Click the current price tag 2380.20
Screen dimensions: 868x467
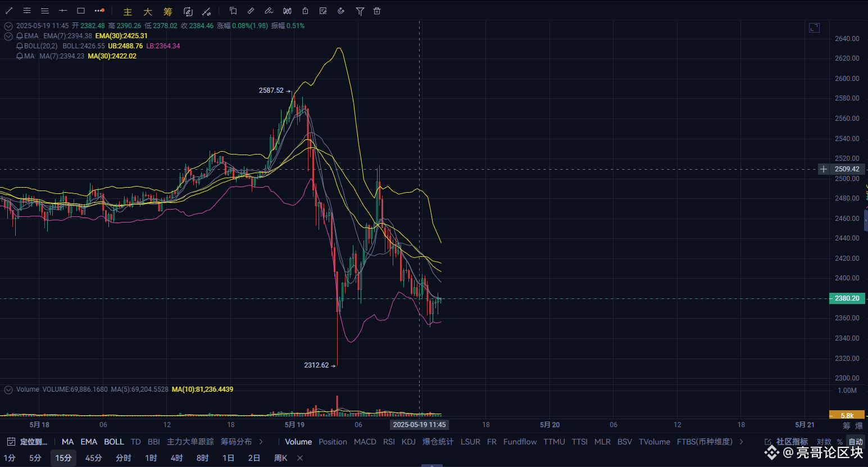point(847,298)
